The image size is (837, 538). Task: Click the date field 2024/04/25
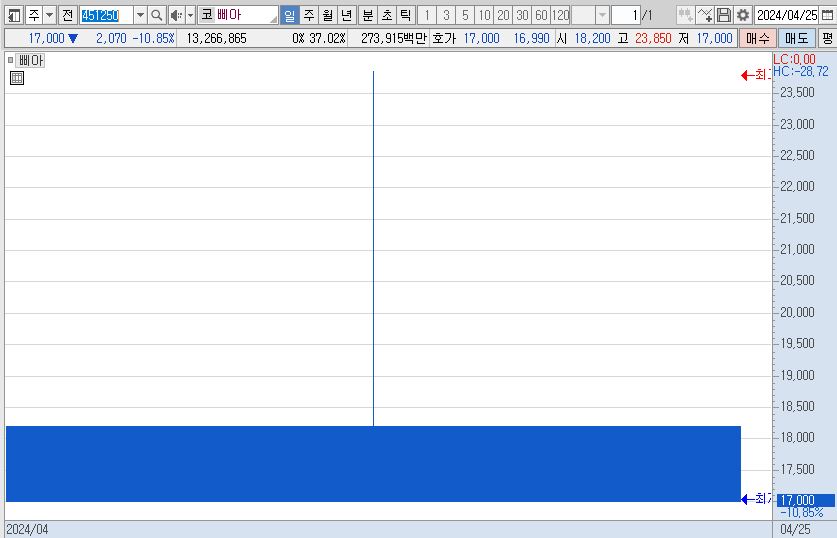click(787, 15)
